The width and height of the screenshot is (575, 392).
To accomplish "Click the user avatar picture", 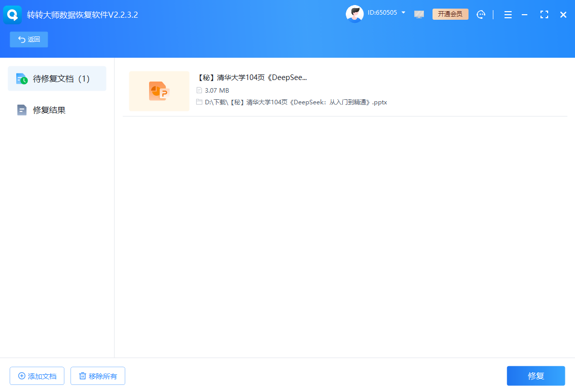I will [x=355, y=13].
